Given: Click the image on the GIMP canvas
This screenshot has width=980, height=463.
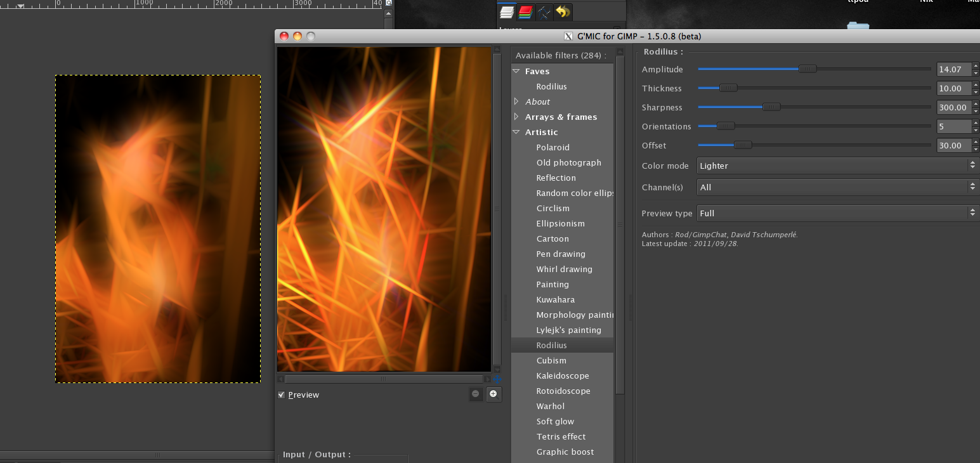Looking at the screenshot, I should click(x=158, y=229).
